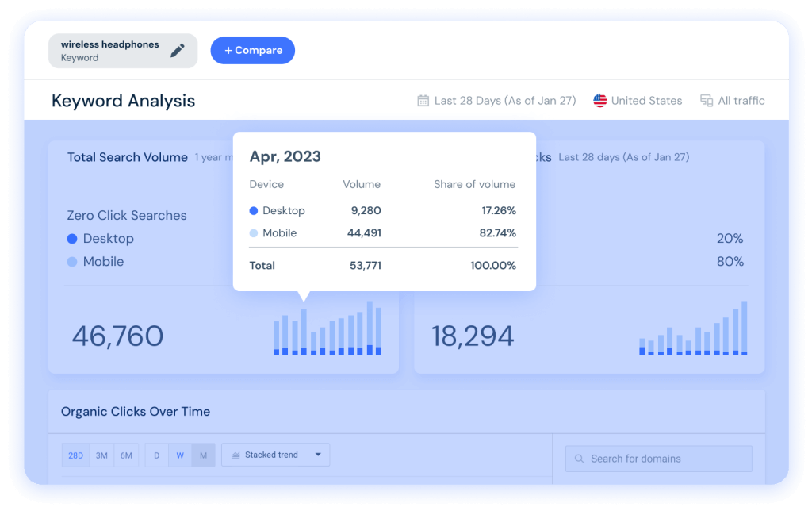The height and width of the screenshot is (511, 812).
Task: Click the magnifier icon in the domain search
Action: (x=580, y=459)
